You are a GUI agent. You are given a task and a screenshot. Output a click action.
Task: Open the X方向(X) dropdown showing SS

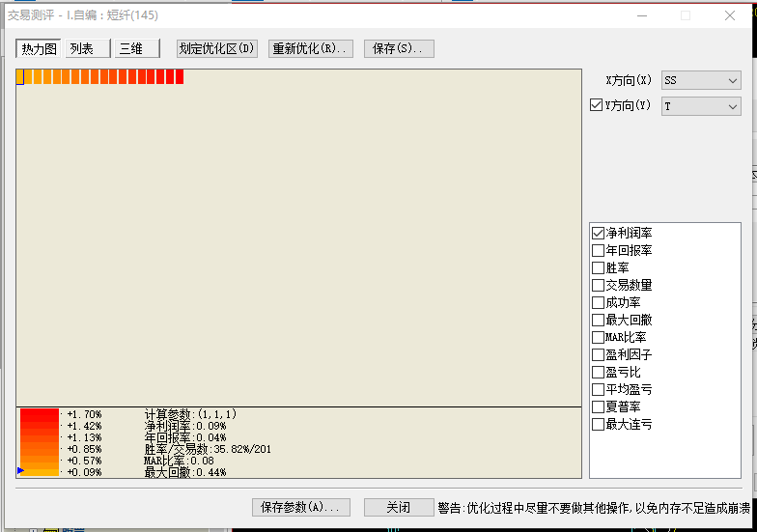coord(701,80)
